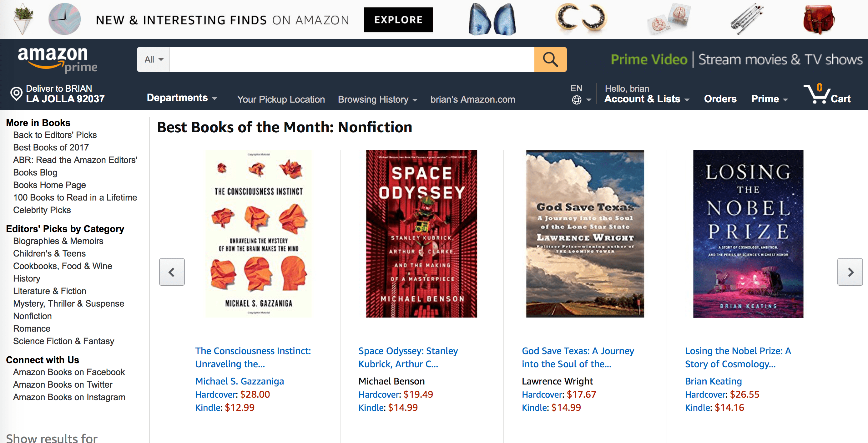868x443 pixels.
Task: Click Orders in the navigation bar
Action: click(x=720, y=99)
